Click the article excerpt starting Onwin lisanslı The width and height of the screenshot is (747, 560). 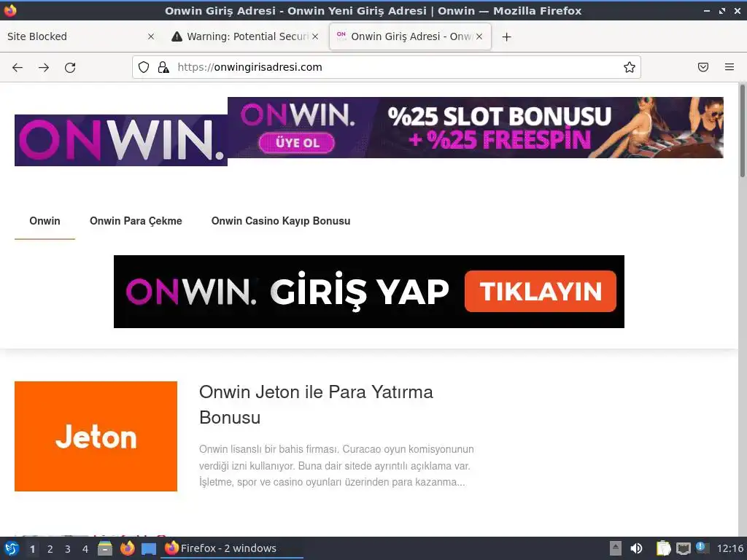tap(336, 466)
